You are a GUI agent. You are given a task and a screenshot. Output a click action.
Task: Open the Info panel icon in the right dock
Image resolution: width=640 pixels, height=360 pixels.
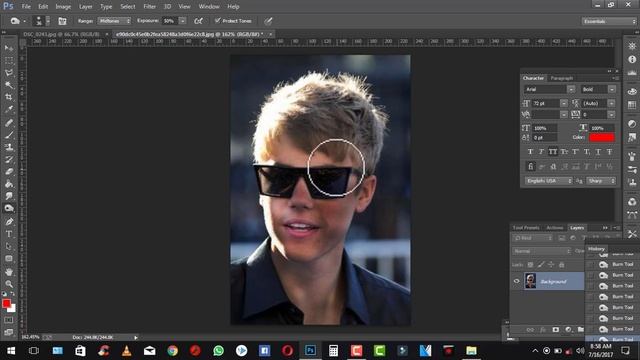click(632, 60)
